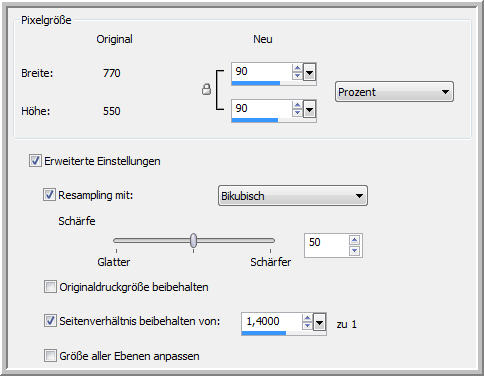This screenshot has height=376, width=484.
Task: Toggle the Resampling mit checkbox
Action: pos(49,194)
